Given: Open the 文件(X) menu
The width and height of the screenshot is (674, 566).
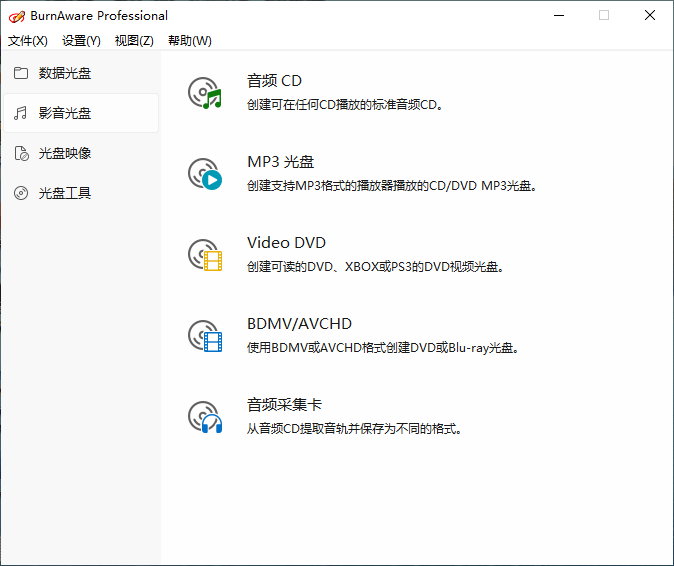Looking at the screenshot, I should click(28, 41).
